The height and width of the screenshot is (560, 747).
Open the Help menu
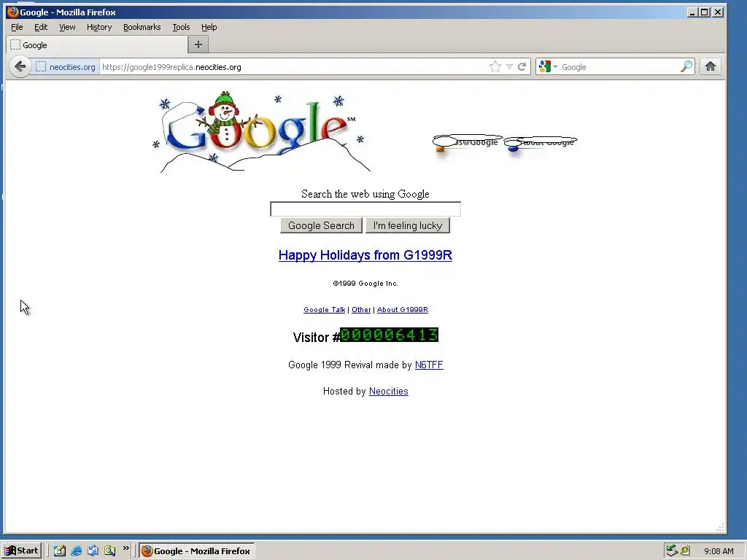[209, 27]
